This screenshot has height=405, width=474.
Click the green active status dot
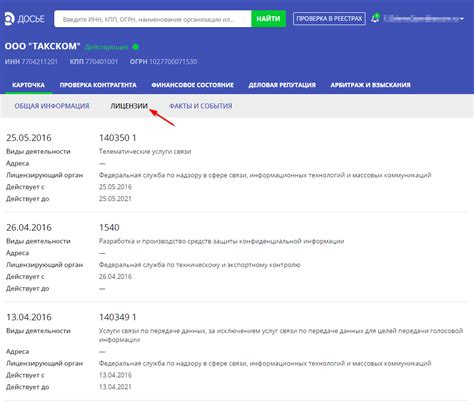click(x=136, y=47)
